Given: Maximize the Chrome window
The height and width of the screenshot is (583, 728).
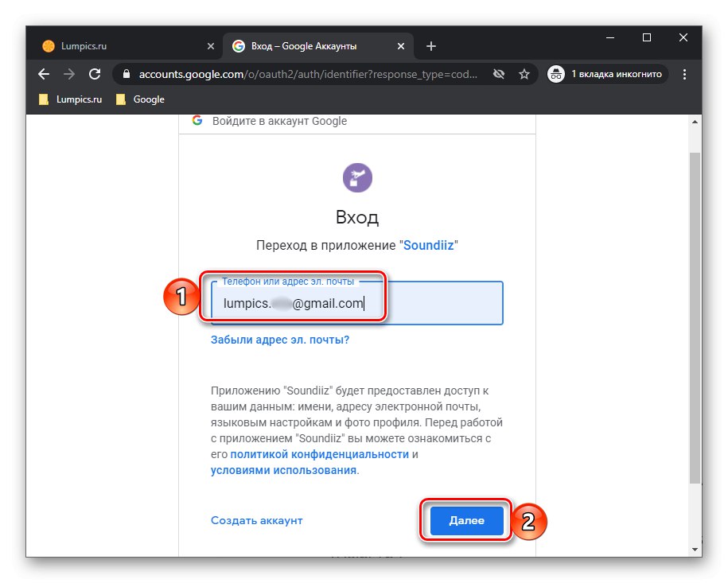Looking at the screenshot, I should pyautogui.click(x=647, y=37).
